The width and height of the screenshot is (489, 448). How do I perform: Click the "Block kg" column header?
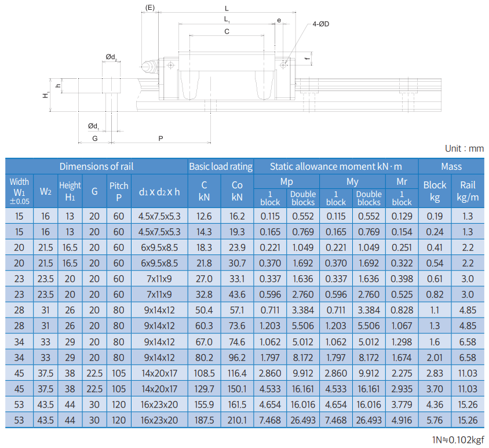tap(435, 191)
